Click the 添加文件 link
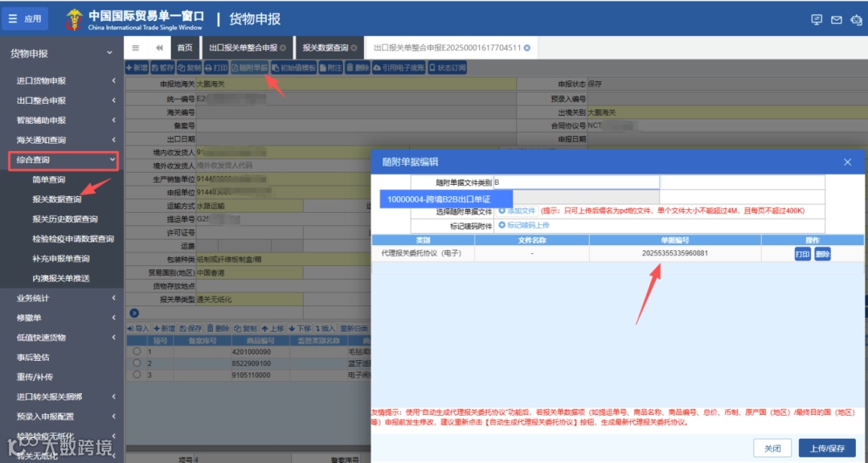This screenshot has height=463, width=868. coord(518,211)
